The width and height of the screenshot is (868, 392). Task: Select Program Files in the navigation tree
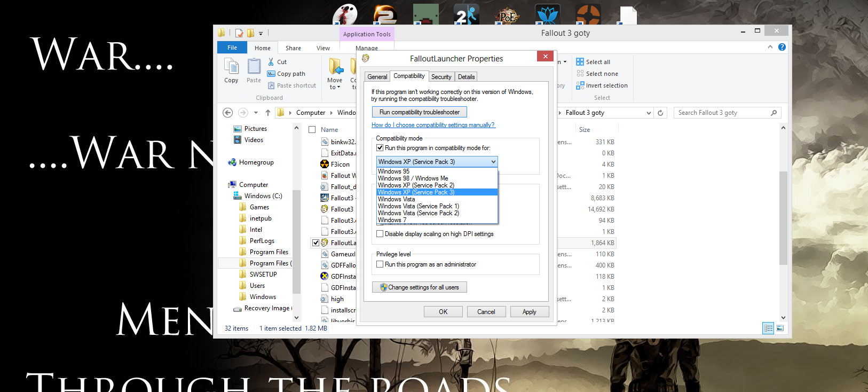[x=269, y=252]
